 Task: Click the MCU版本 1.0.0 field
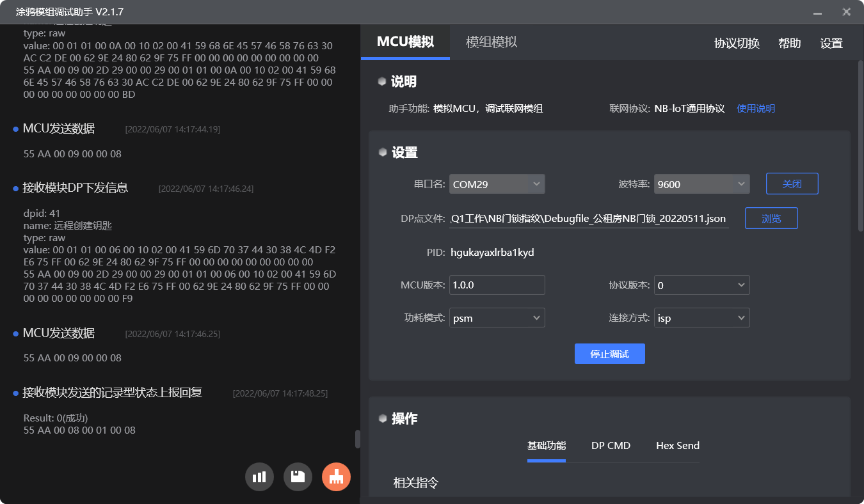tap(497, 285)
